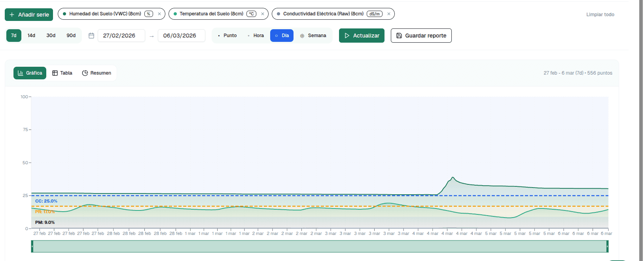The image size is (644, 261).
Task: Click y-axis label 75
Action: coord(25,130)
